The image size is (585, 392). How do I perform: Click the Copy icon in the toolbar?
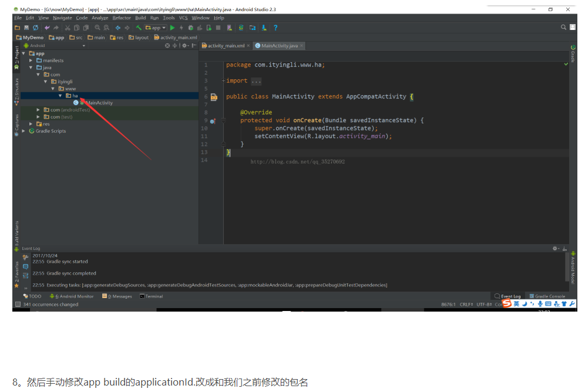coord(76,28)
